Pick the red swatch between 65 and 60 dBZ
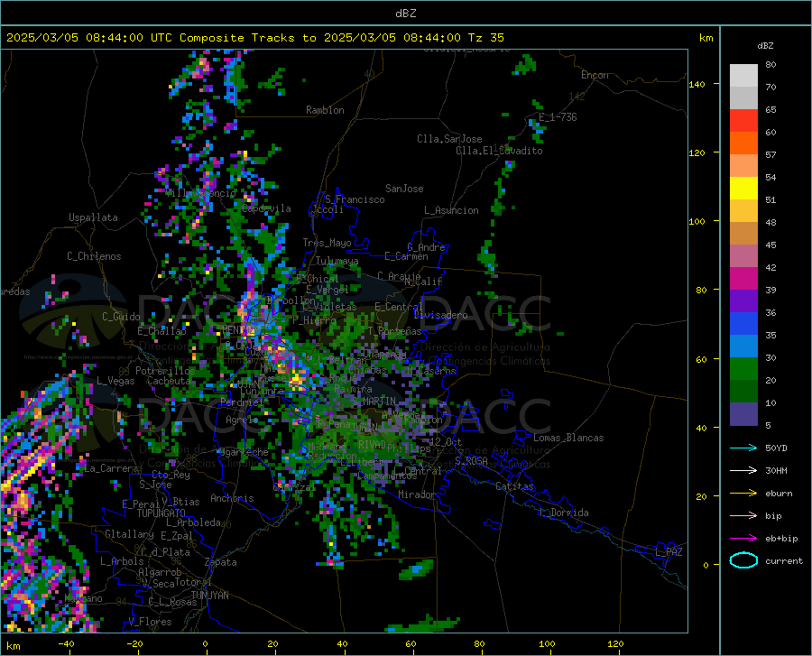The image size is (812, 656). (743, 121)
